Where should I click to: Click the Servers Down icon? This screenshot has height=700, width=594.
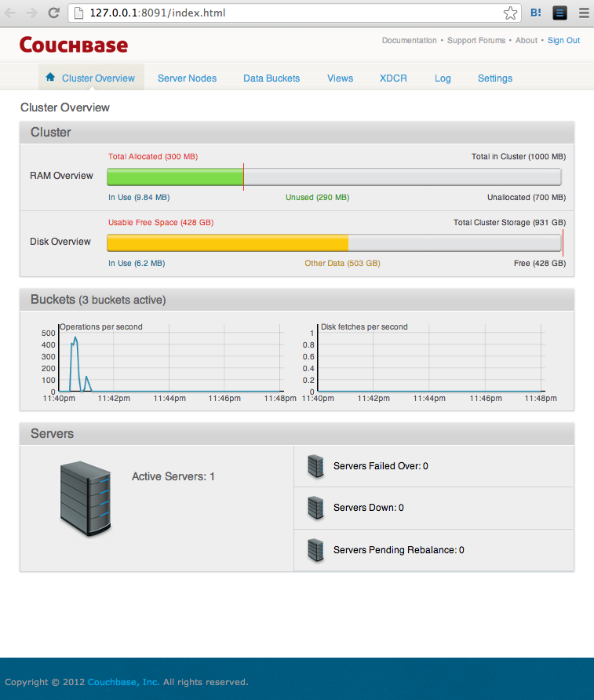pos(315,508)
